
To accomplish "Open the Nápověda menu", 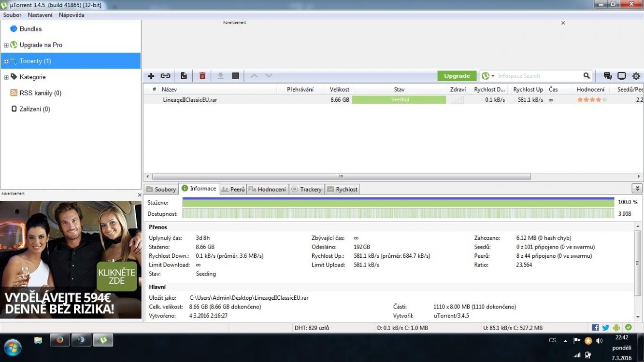I will pyautogui.click(x=72, y=15).
